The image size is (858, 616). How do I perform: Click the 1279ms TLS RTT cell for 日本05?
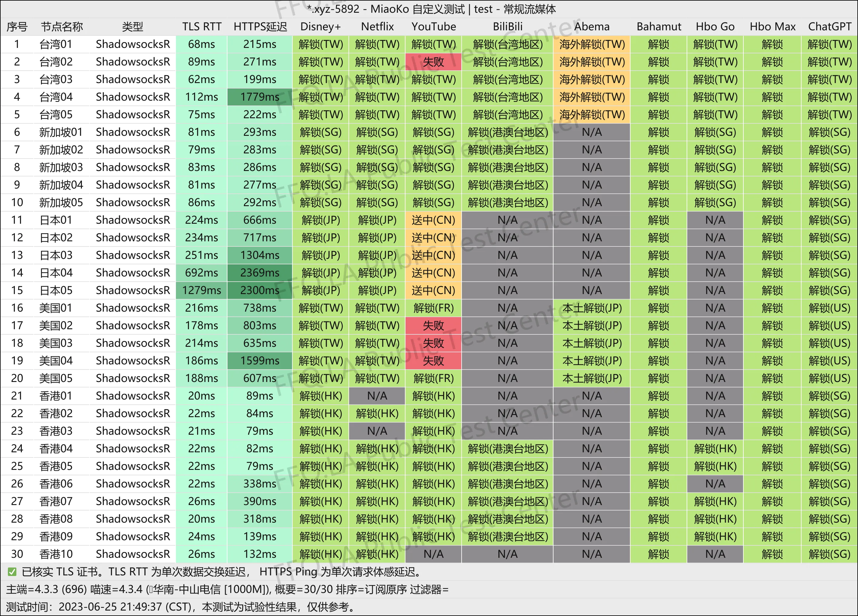[202, 290]
